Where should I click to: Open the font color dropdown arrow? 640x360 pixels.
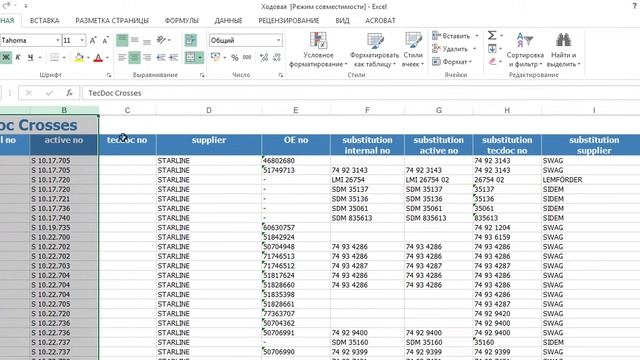pyautogui.click(x=107, y=58)
